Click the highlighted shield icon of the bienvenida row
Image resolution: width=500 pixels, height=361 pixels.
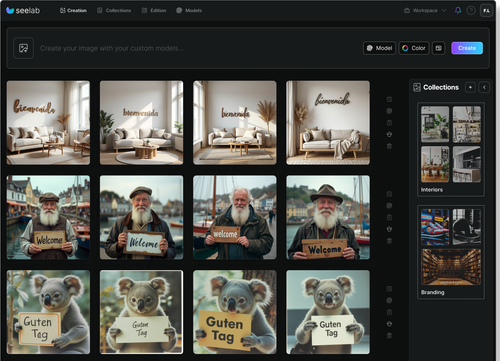(389, 134)
